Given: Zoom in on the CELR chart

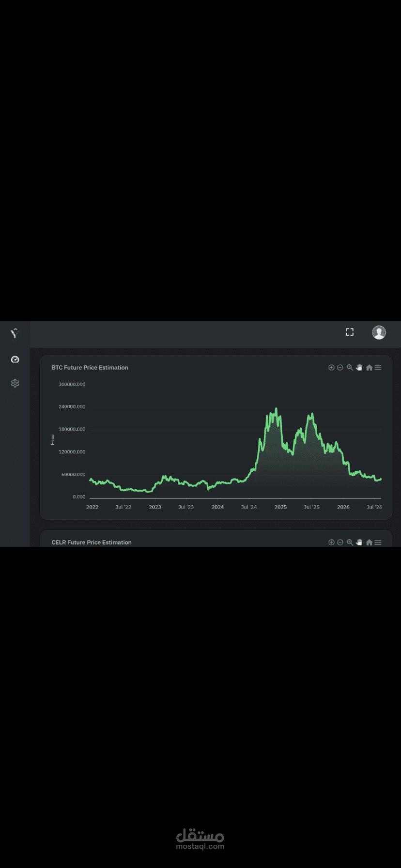Looking at the screenshot, I should click(331, 542).
